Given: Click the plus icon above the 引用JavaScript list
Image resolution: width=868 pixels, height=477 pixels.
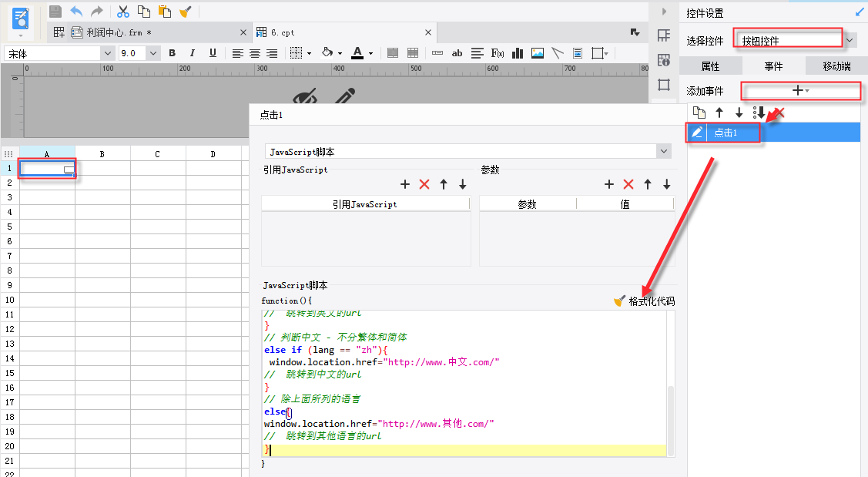Looking at the screenshot, I should (x=405, y=184).
